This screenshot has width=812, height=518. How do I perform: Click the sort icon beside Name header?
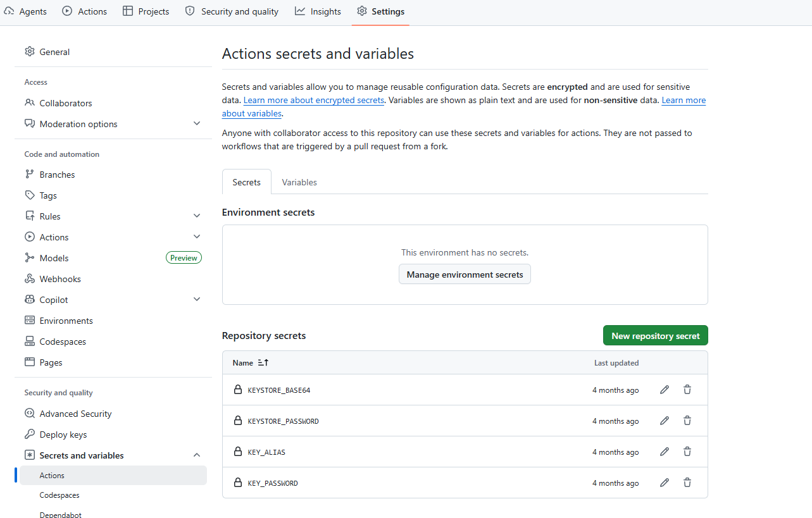pyautogui.click(x=263, y=363)
